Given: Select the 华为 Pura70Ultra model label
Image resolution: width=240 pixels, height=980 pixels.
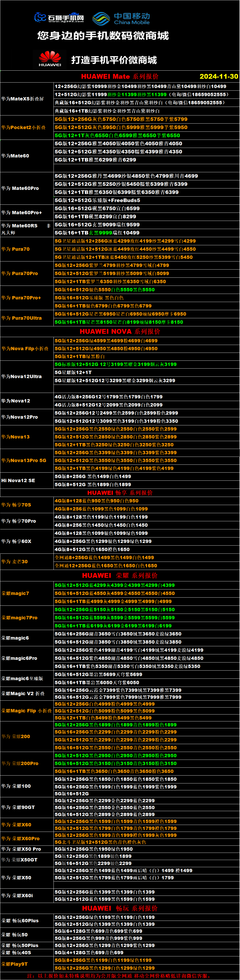Looking at the screenshot, I should pyautogui.click(x=21, y=318).
